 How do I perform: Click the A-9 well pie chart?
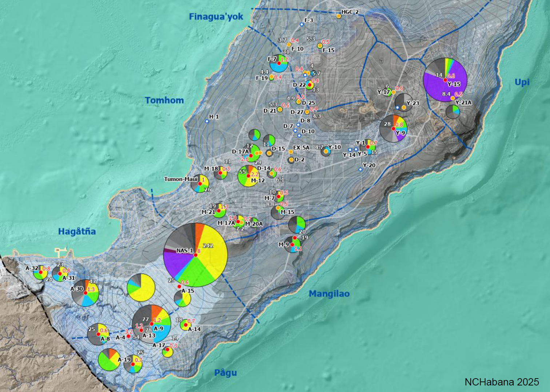pyautogui.click(x=151, y=324)
